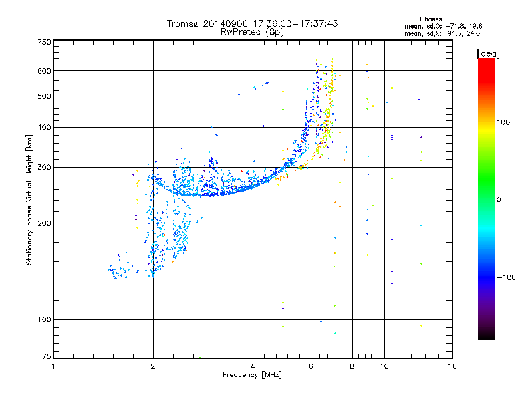Click x-axis tick label '2'

(153, 366)
